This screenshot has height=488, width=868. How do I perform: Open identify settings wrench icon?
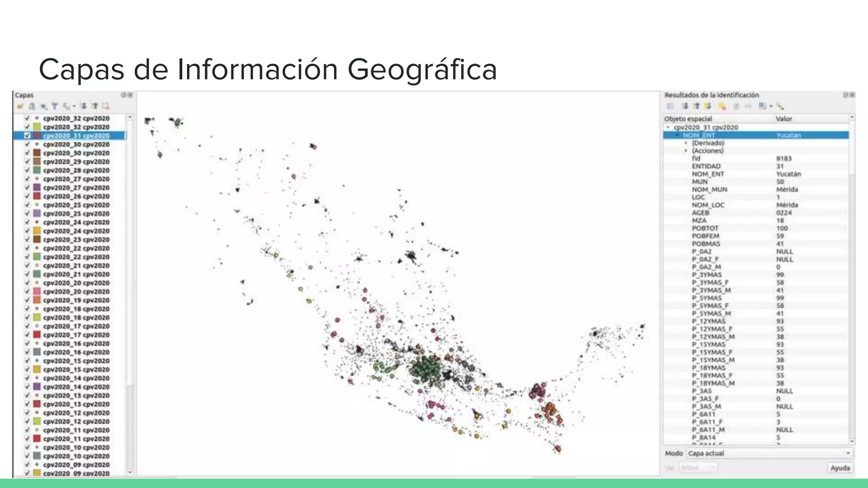click(x=780, y=106)
